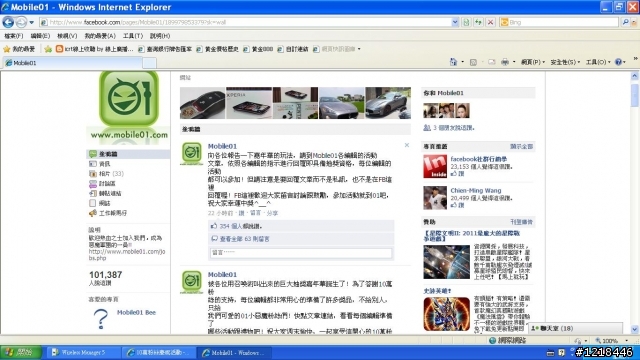Open the Tools(T) menu
Screen dimensions: 640x360
tap(133, 36)
